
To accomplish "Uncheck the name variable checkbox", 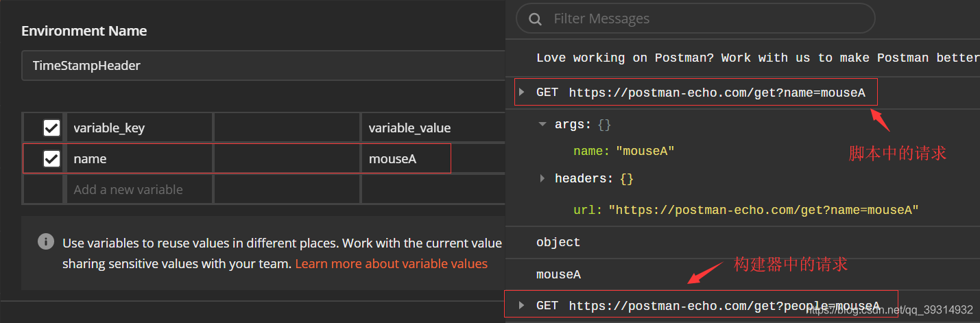I will pyautogui.click(x=51, y=159).
